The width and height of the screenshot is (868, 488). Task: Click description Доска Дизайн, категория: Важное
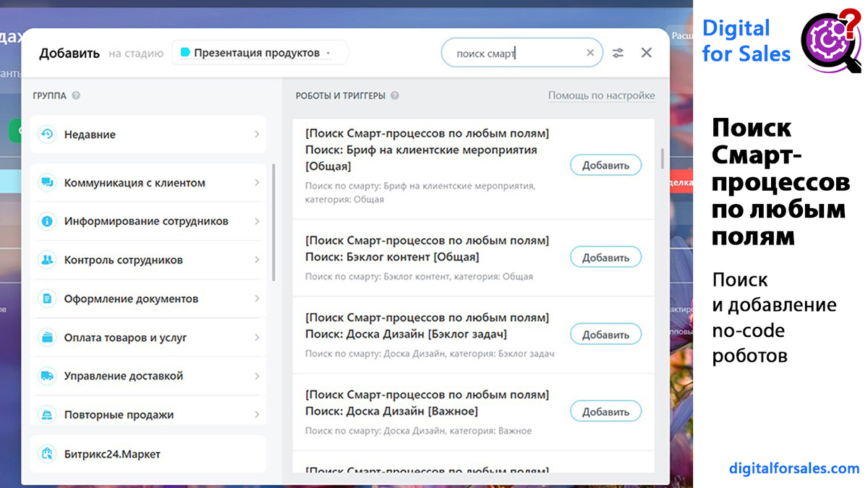click(x=418, y=431)
